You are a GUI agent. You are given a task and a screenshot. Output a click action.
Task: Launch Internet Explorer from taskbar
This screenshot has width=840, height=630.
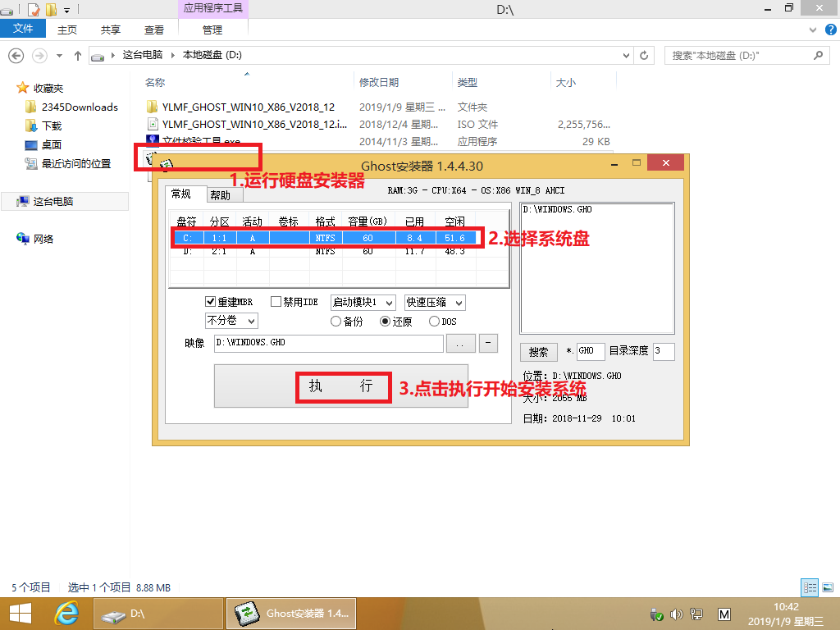click(x=66, y=614)
